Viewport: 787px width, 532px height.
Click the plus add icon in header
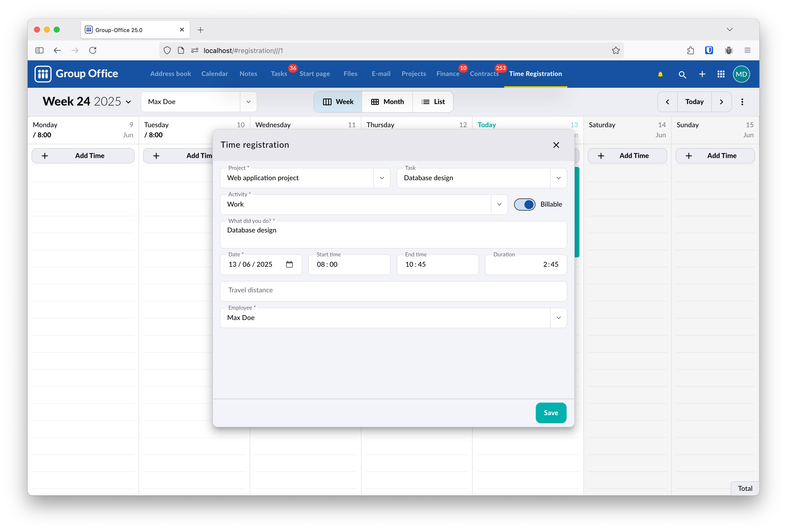click(x=702, y=74)
